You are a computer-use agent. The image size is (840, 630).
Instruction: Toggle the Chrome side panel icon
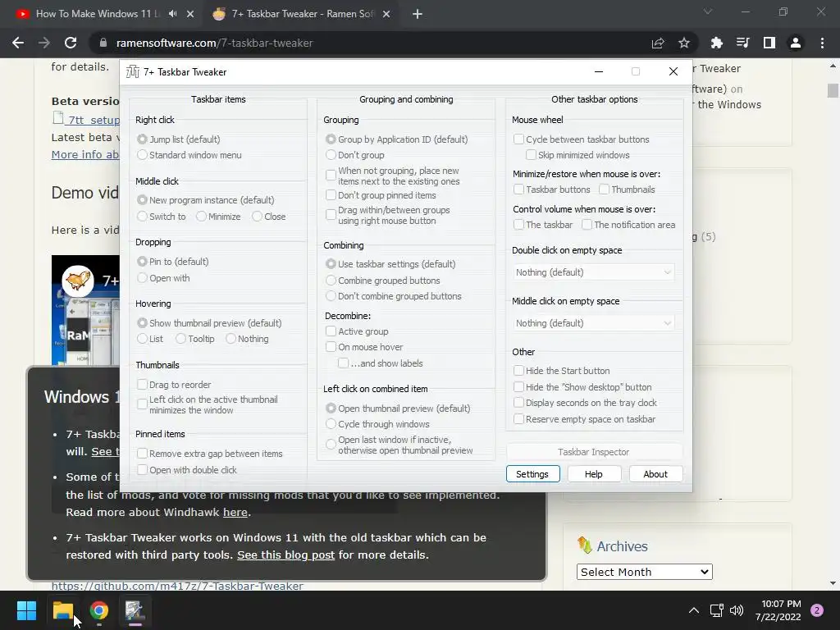[769, 43]
